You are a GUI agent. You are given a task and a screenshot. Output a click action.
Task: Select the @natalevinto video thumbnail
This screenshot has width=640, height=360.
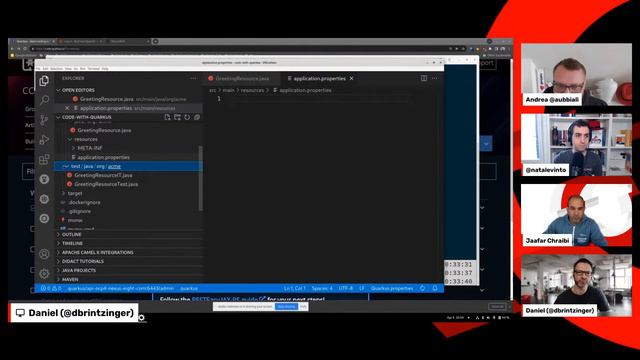[576, 145]
